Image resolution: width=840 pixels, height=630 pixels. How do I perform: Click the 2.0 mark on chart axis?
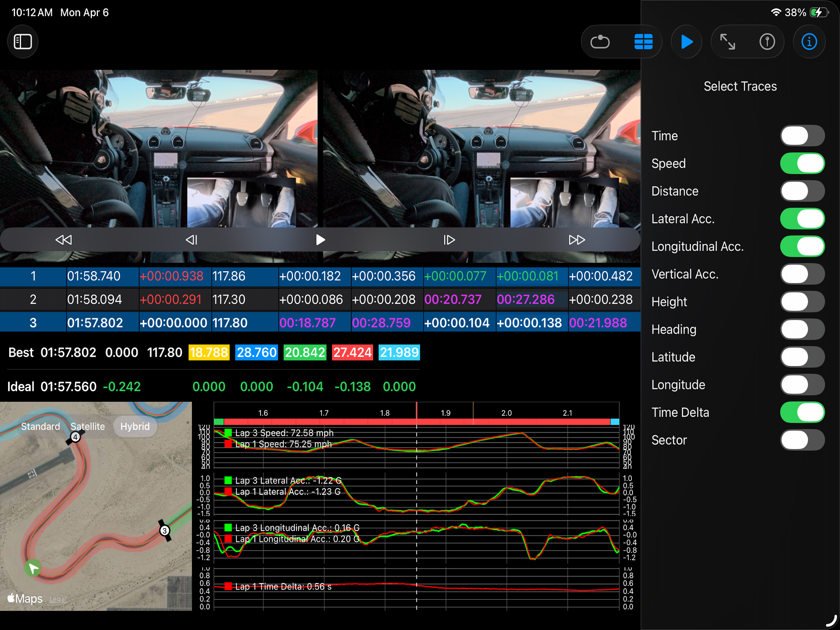tap(507, 413)
